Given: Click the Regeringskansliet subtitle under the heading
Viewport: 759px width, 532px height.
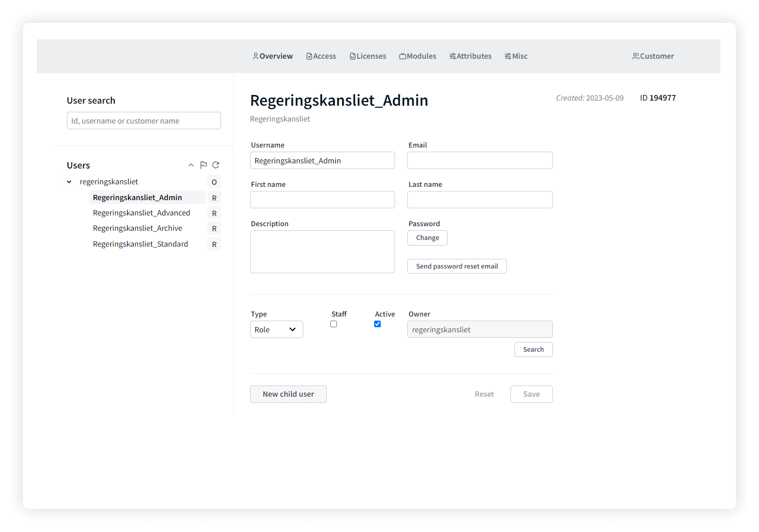Looking at the screenshot, I should point(280,119).
